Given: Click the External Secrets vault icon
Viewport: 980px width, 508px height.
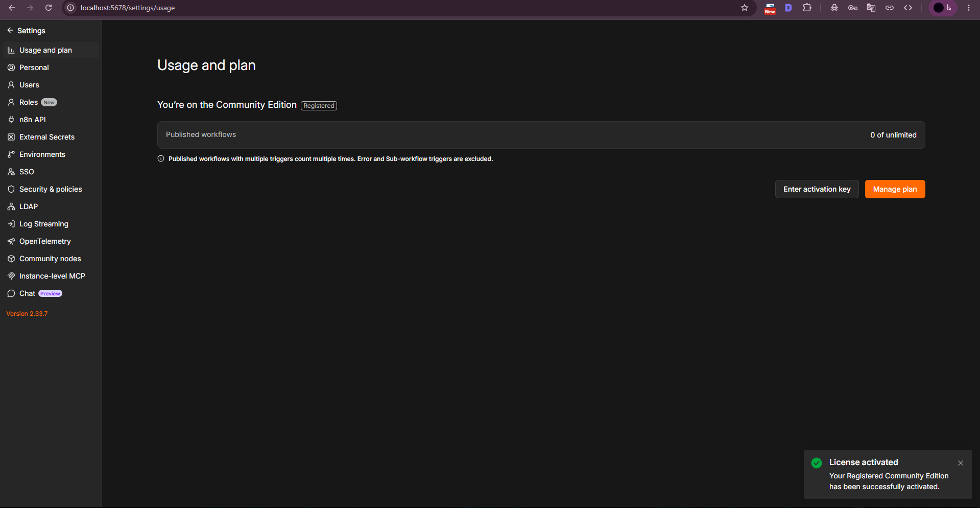Looking at the screenshot, I should point(11,137).
